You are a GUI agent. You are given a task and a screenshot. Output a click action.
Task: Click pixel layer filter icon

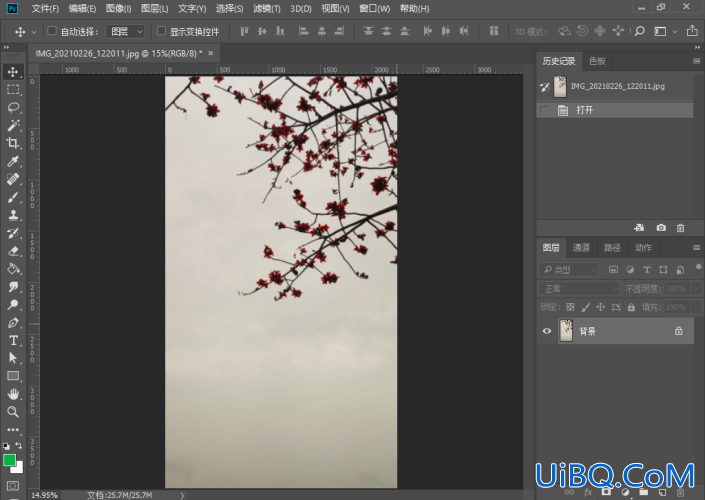tap(613, 270)
